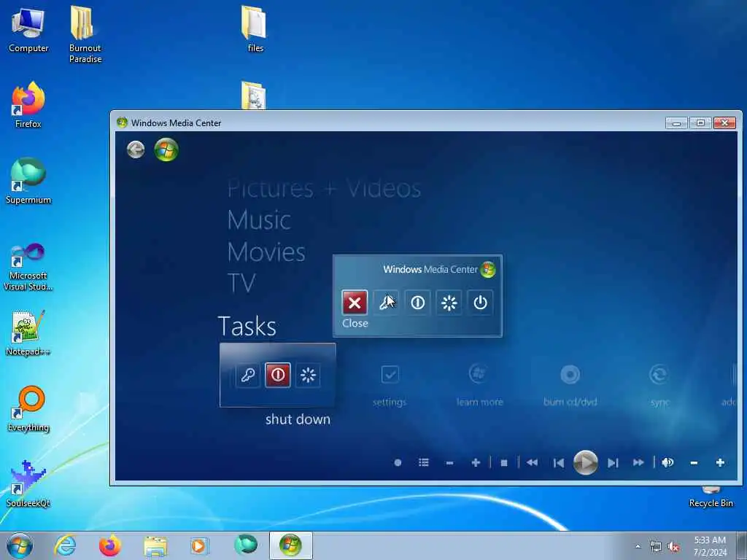747x560 pixels.
Task: Click the Fast Forward button
Action: pos(638,462)
